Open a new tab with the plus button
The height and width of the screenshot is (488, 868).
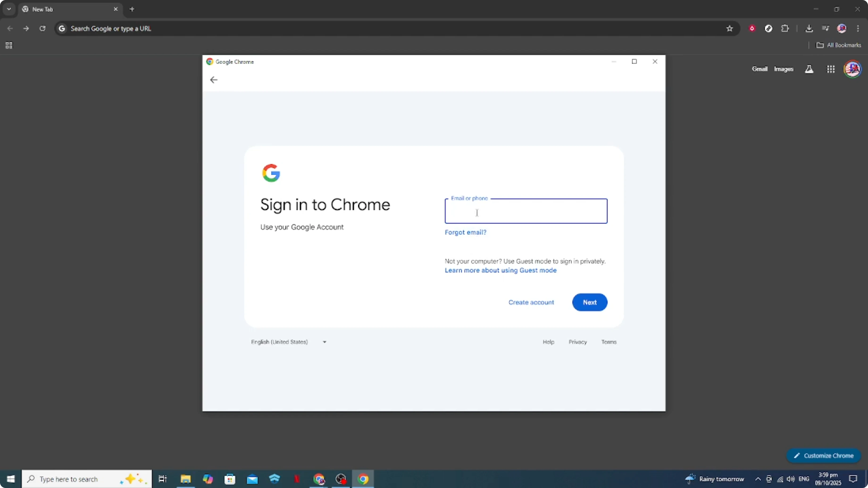pos(132,9)
